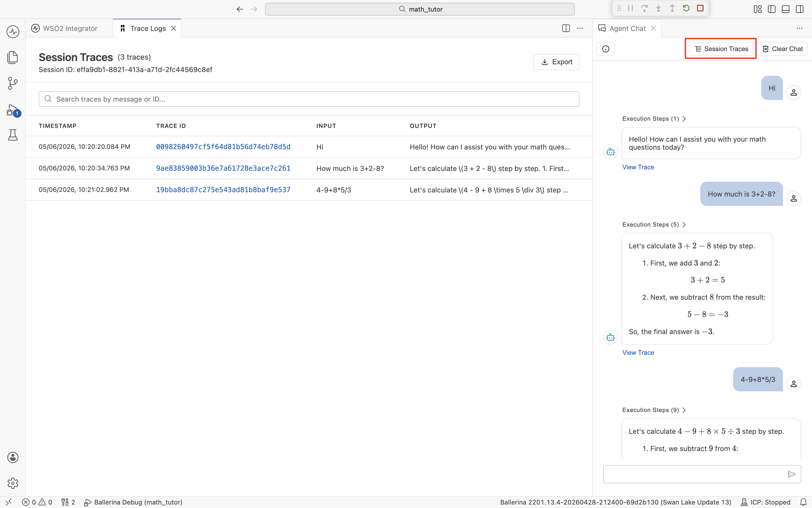Toggle the bottom panel

click(786, 9)
